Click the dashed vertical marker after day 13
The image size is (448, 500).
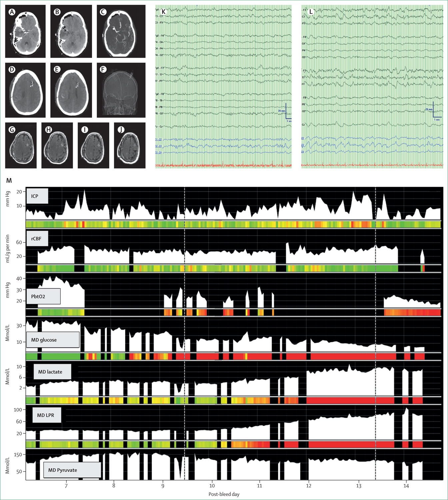(375, 333)
